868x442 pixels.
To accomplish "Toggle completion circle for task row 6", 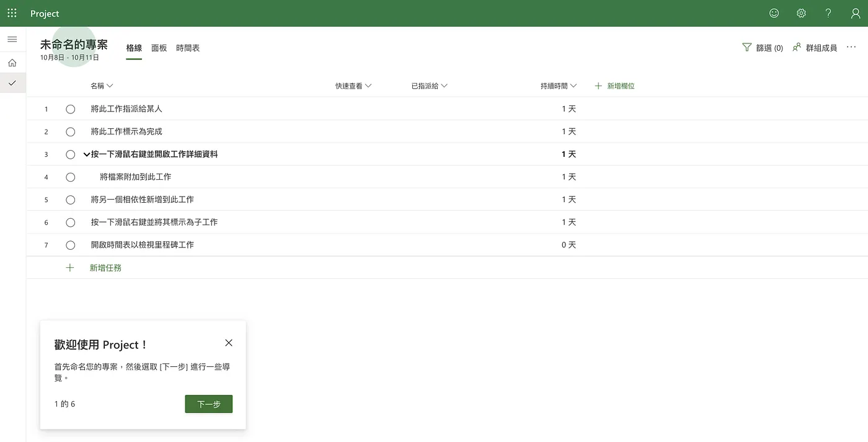I will click(70, 223).
